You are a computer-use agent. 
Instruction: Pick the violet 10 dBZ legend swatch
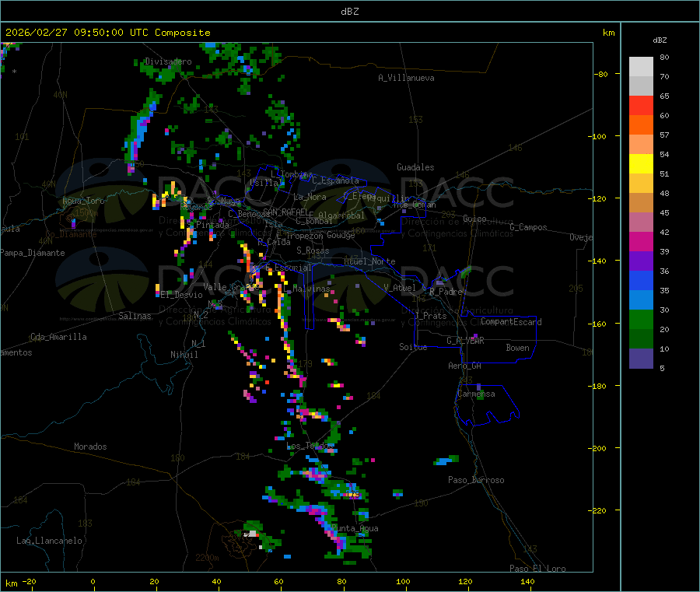(x=641, y=359)
